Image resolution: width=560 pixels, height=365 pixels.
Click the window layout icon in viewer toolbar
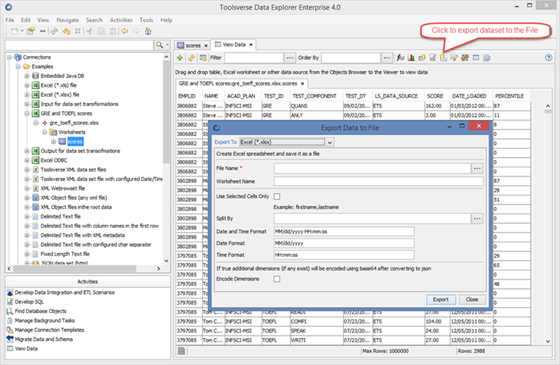click(476, 58)
